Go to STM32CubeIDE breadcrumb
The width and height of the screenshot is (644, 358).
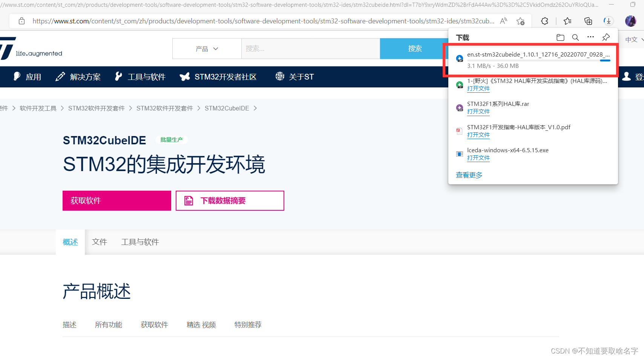coord(227,108)
